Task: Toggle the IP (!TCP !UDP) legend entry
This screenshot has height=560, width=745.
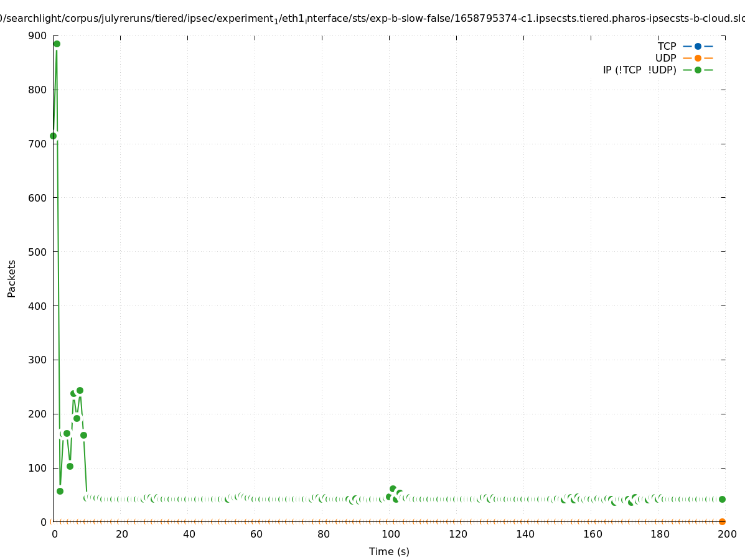Action: pyautogui.click(x=639, y=70)
